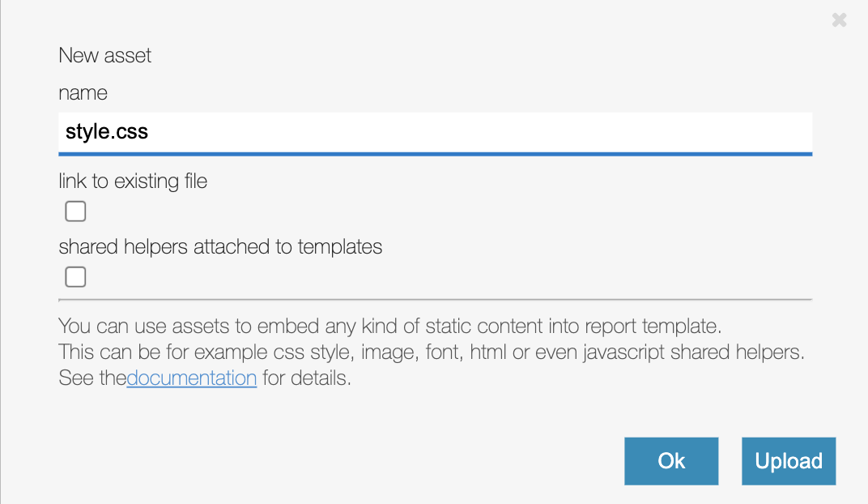This screenshot has width=868, height=504.
Task: Follow the 'documentation' hyperlink for details
Action: [191, 378]
